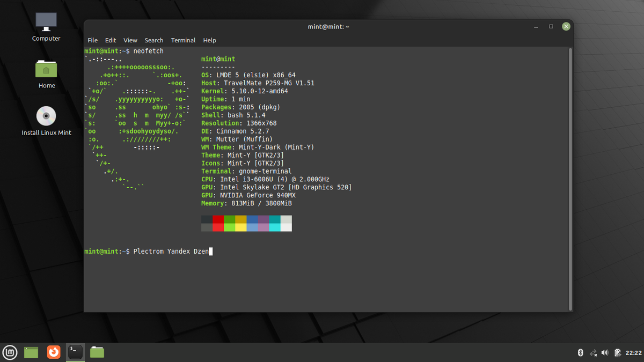
Task: Select the terminal window in the taskbar
Action: pyautogui.click(x=75, y=352)
